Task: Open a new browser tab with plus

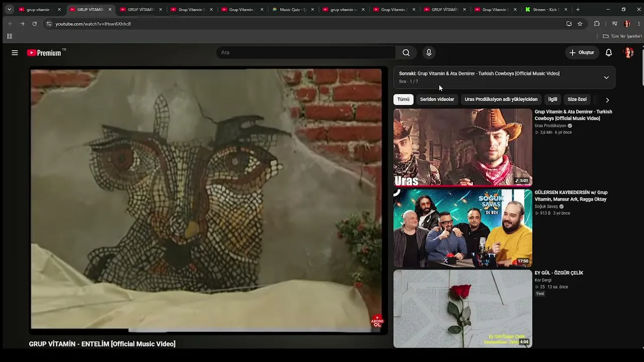Action: tap(578, 10)
